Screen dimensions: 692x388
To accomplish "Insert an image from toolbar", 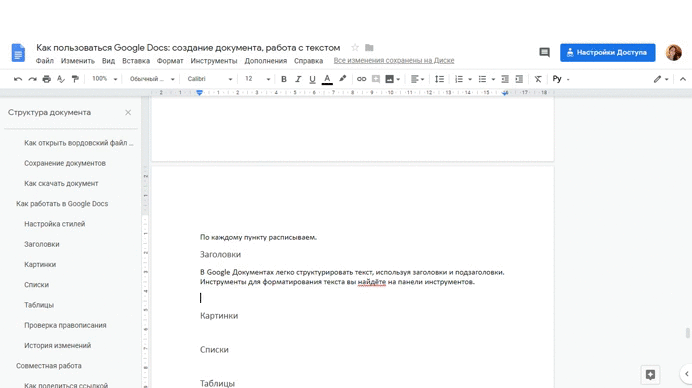I will (x=392, y=79).
